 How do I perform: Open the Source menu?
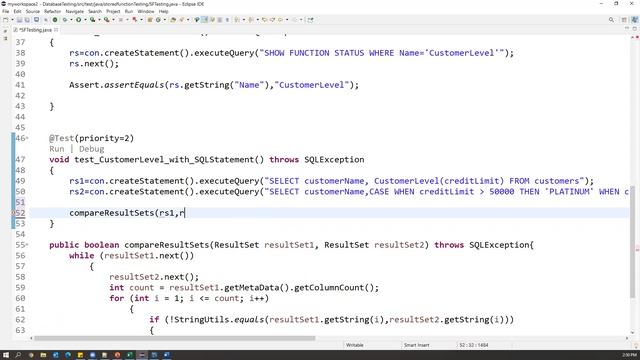click(x=33, y=11)
